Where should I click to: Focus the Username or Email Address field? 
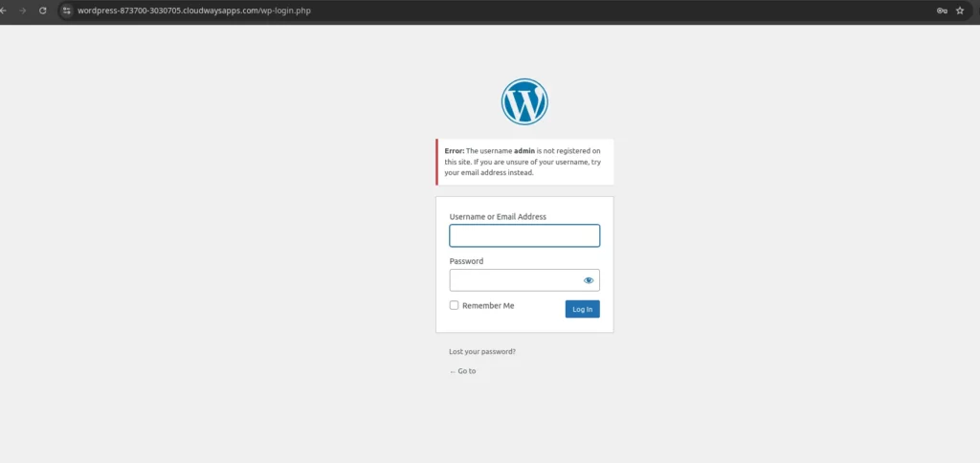pos(524,235)
